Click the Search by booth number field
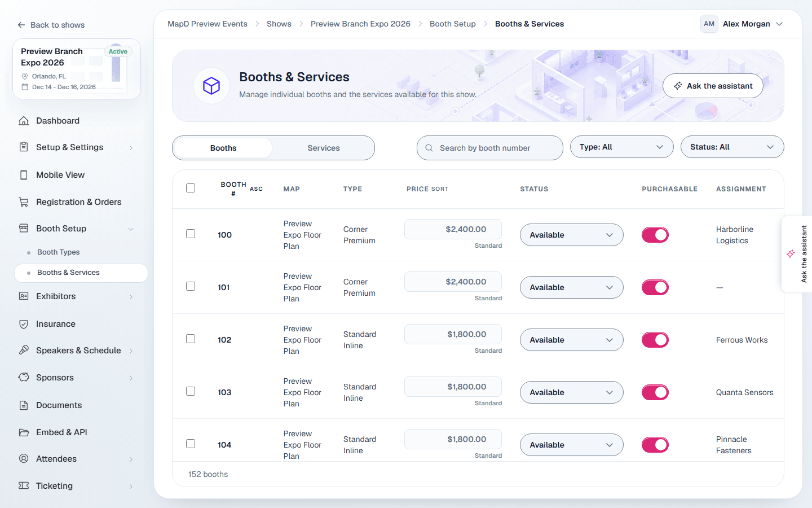 coord(490,148)
